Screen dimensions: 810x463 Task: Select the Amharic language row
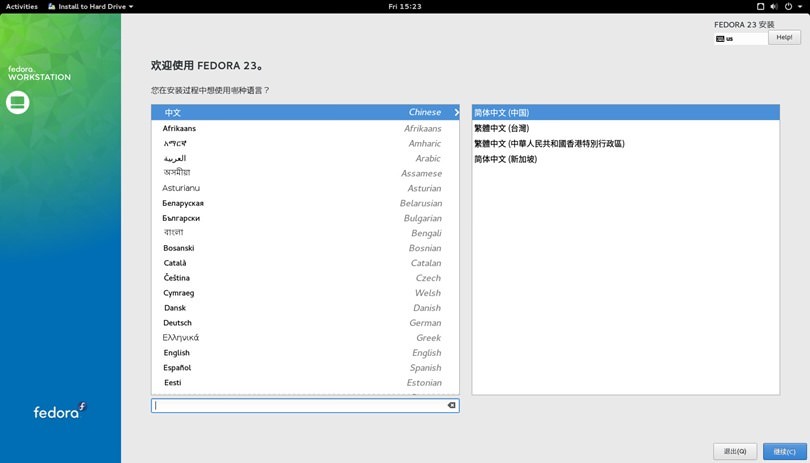click(x=305, y=143)
